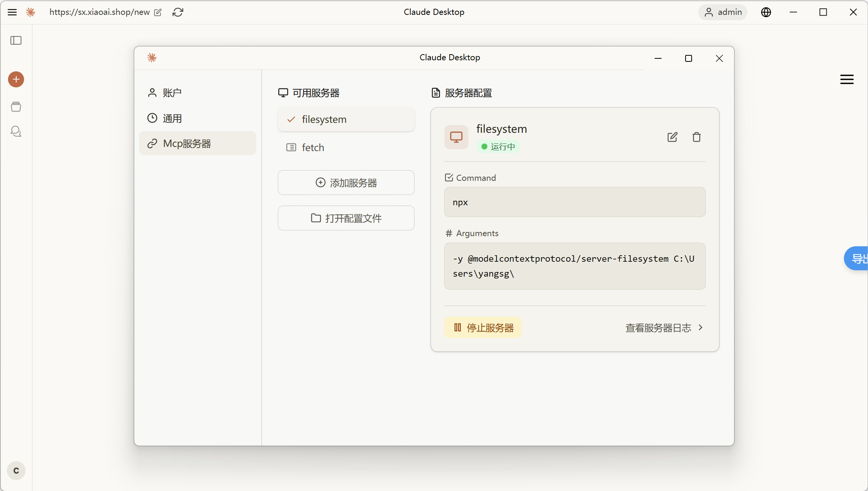This screenshot has width=868, height=491.
Task: Close the inner Claude Desktop settings dialog
Action: pyautogui.click(x=719, y=58)
